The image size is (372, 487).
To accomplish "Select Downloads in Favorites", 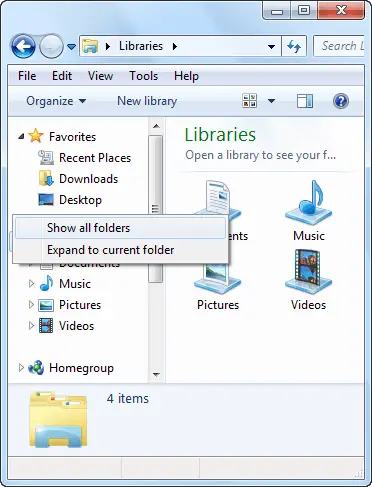I will tap(88, 179).
